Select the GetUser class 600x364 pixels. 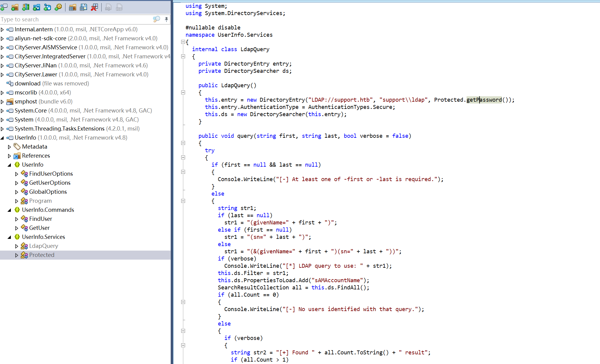click(x=39, y=228)
